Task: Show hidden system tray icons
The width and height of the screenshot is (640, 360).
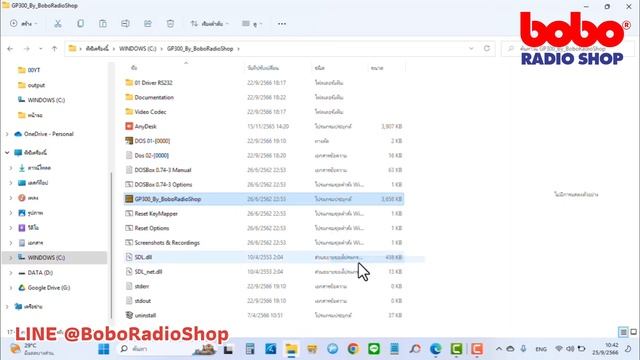Action: point(499,349)
